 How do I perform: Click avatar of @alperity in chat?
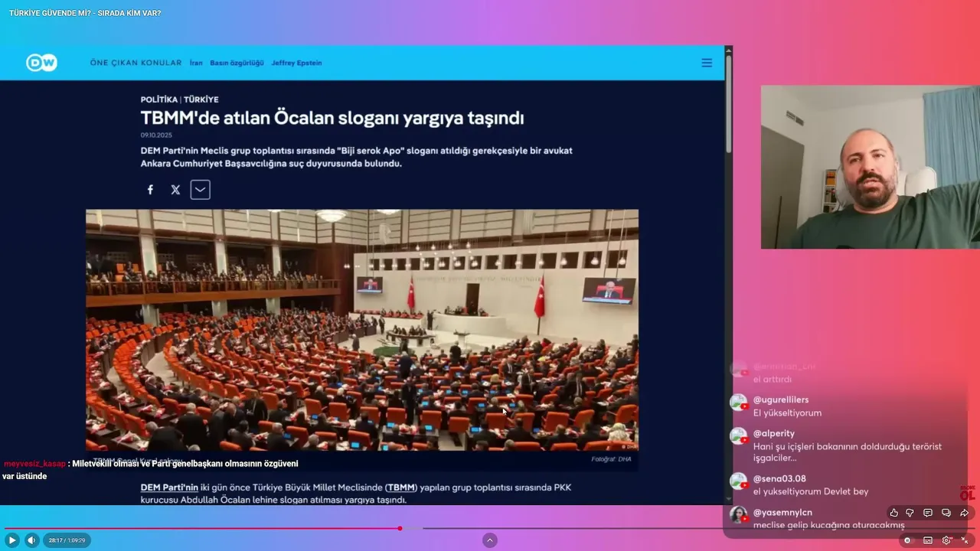[x=739, y=436]
